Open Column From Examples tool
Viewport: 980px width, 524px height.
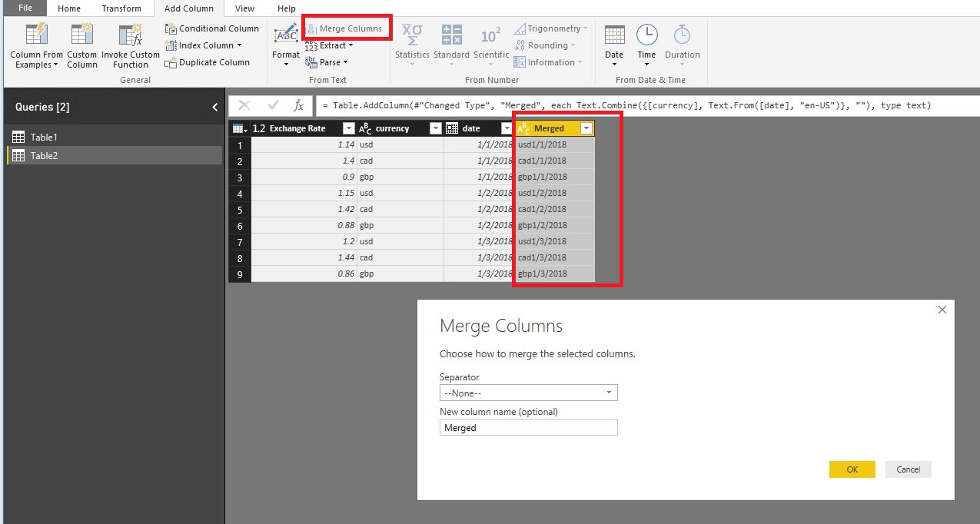point(36,46)
